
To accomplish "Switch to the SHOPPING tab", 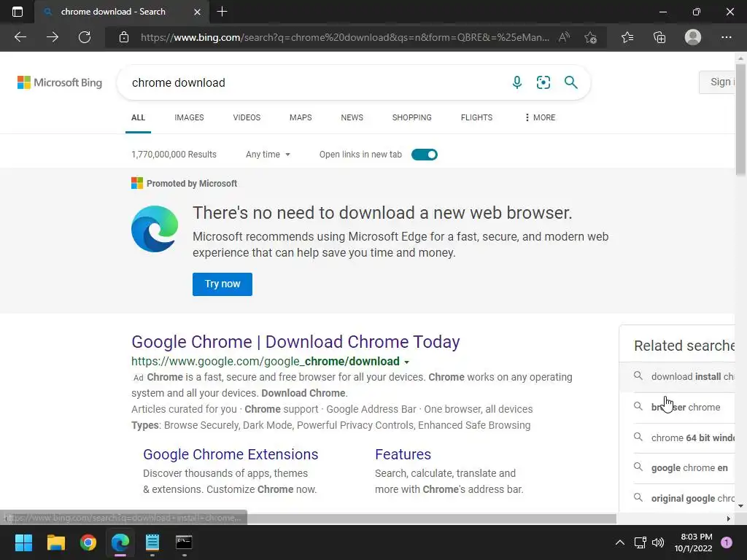I will (x=412, y=117).
